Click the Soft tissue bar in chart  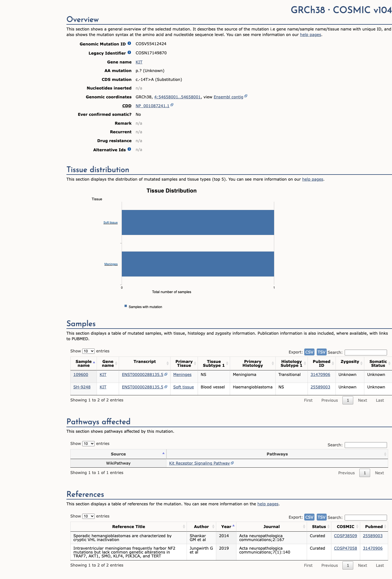pyautogui.click(x=198, y=222)
